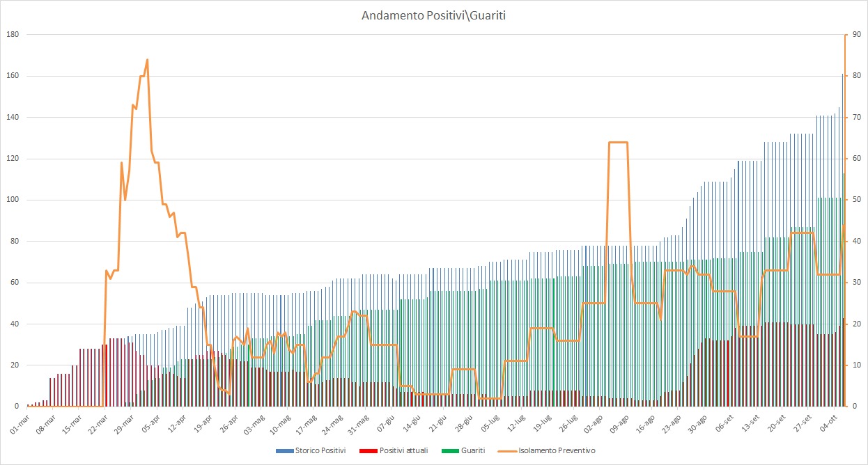868x465 pixels.
Task: Click the 50 label on right axis
Action: [853, 200]
